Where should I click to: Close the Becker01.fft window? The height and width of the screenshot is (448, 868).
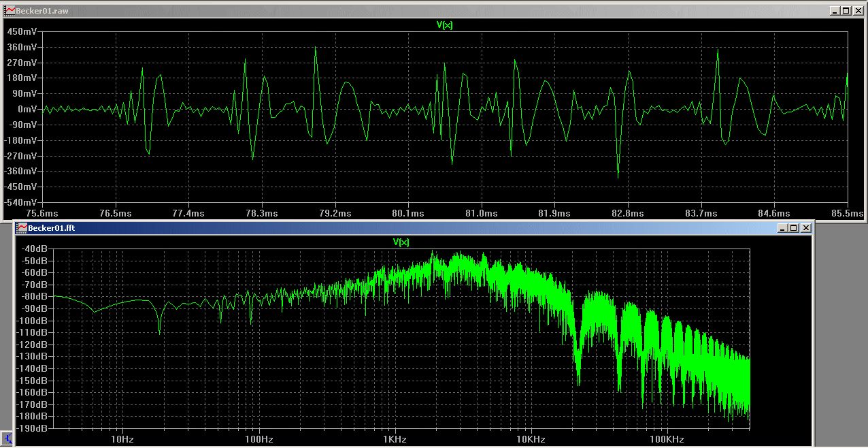[x=806, y=227]
